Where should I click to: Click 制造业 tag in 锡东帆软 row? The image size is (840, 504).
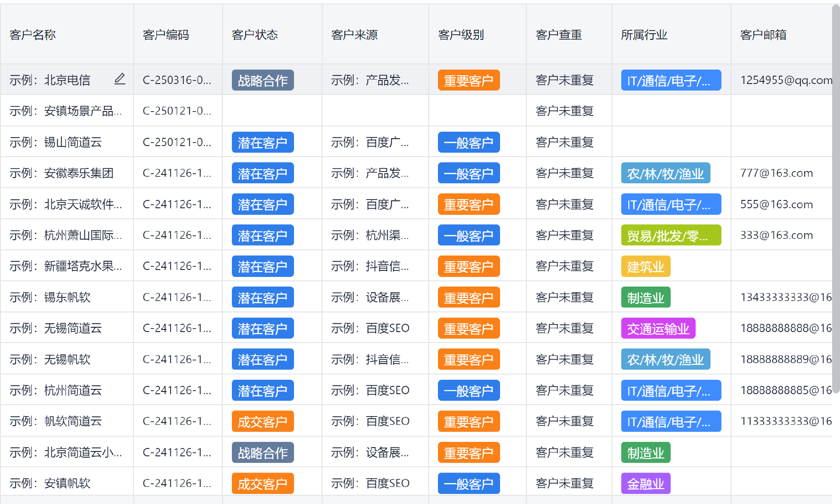click(x=645, y=297)
